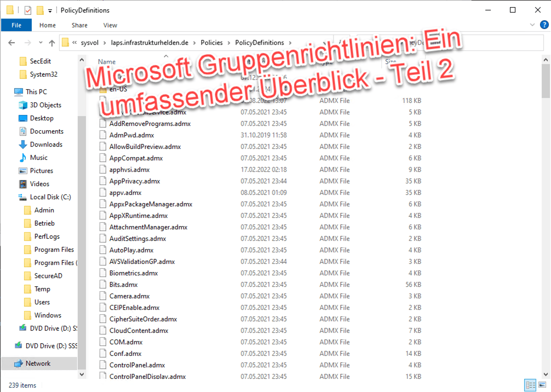Click the Back navigation arrow

point(12,43)
